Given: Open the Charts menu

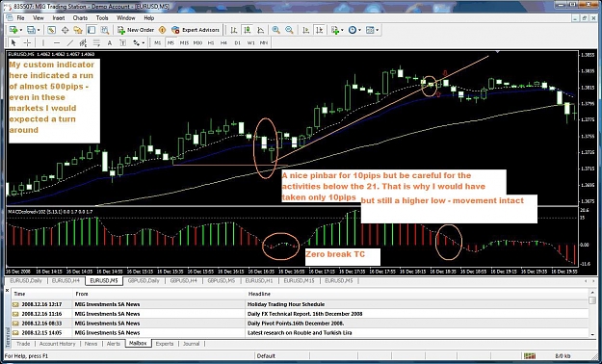Looking at the screenshot, I should point(80,18).
